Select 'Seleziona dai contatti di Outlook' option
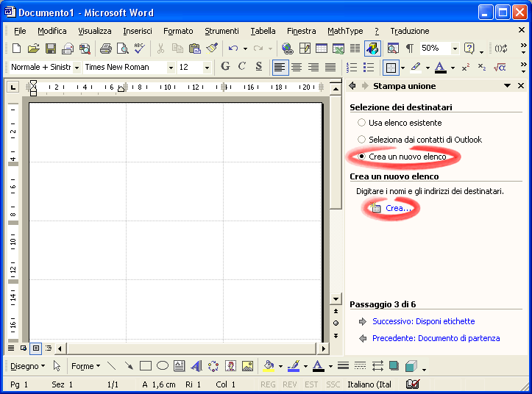This screenshot has height=394, width=532. pos(362,140)
